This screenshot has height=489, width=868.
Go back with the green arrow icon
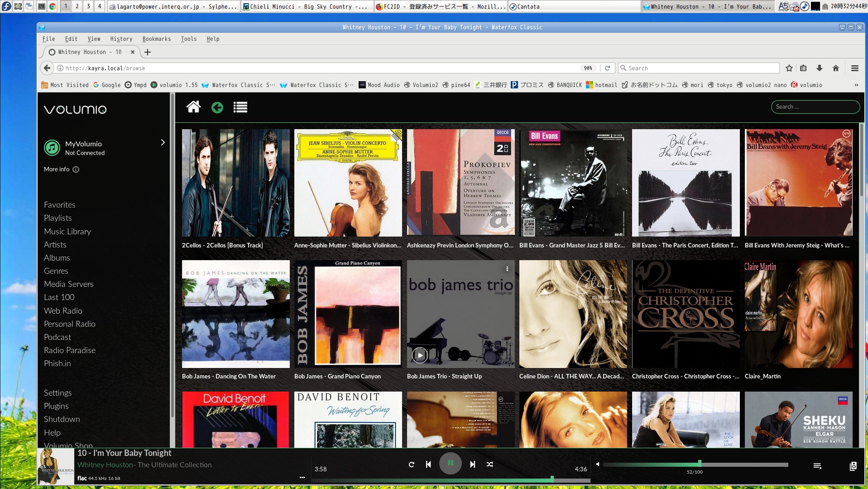pyautogui.click(x=217, y=107)
